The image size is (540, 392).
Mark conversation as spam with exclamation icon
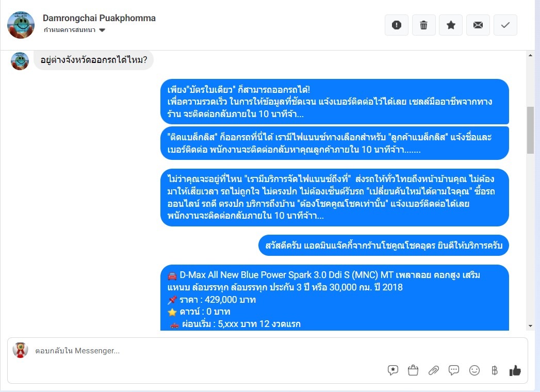coord(397,25)
